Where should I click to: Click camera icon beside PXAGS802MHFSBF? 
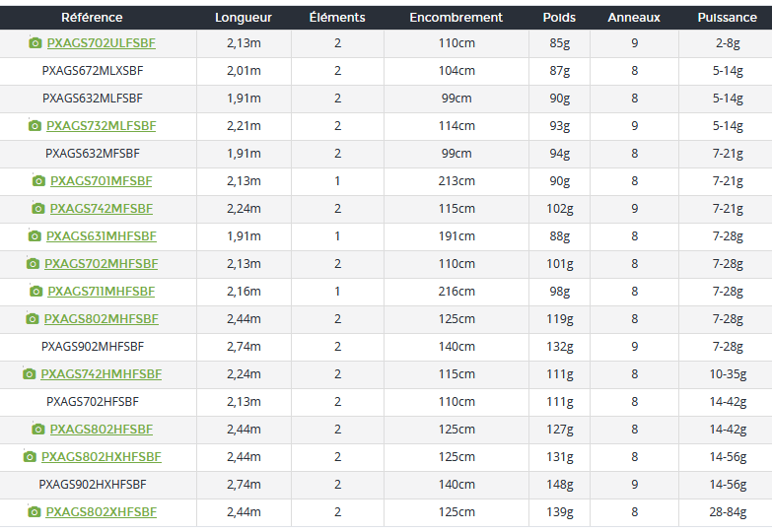point(33,319)
